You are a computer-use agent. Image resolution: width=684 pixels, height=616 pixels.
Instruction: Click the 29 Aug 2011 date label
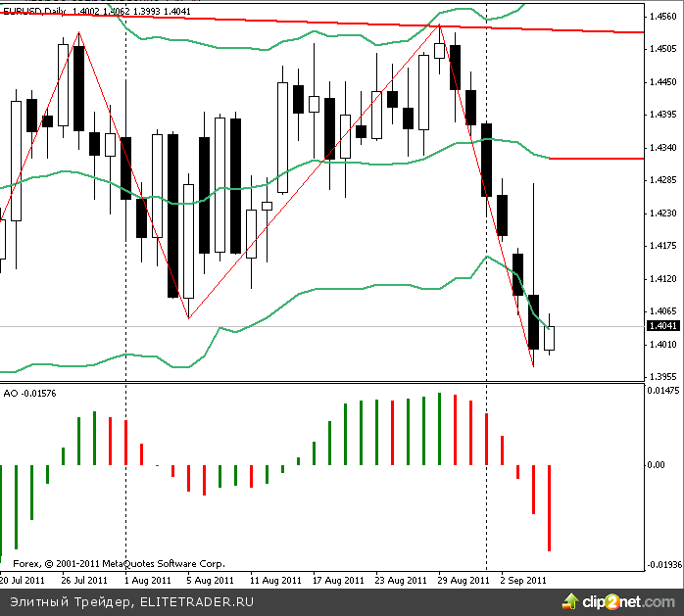(x=464, y=579)
